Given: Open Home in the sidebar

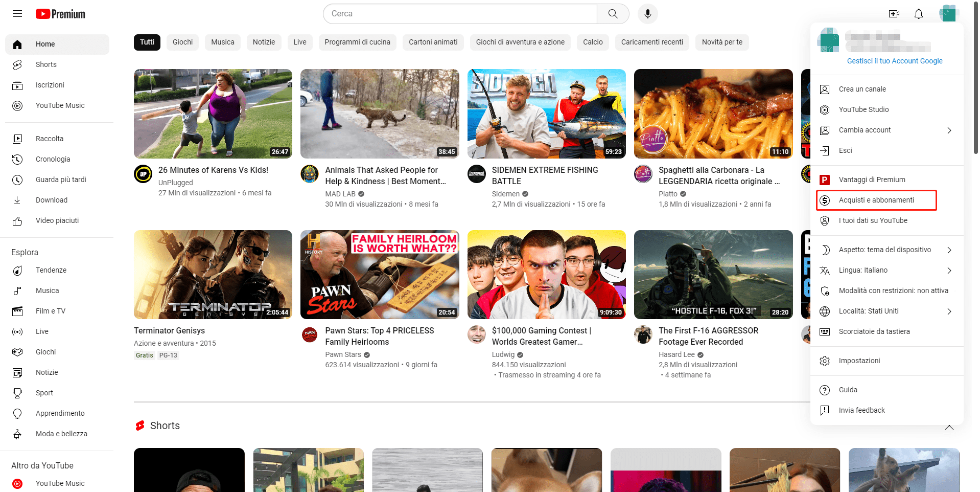Looking at the screenshot, I should [57, 44].
